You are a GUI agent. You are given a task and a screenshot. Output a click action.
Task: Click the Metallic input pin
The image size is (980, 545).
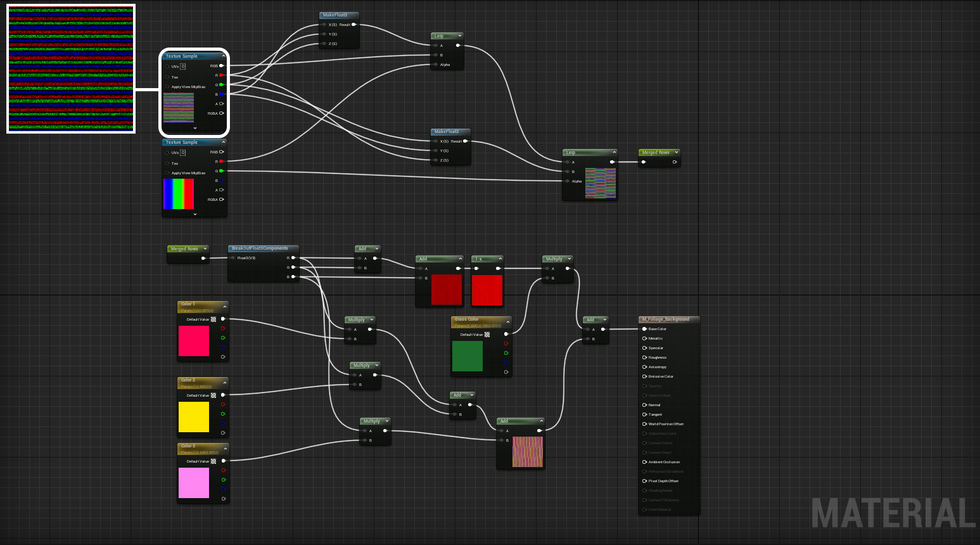pos(645,338)
